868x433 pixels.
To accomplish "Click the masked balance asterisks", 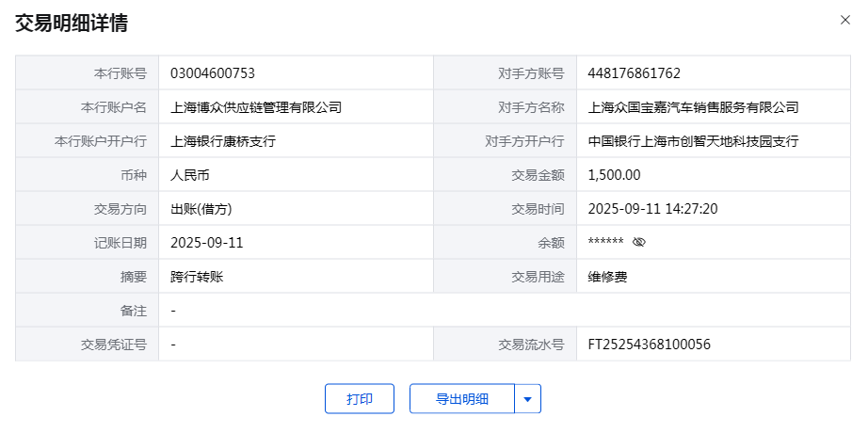I will pyautogui.click(x=605, y=243).
